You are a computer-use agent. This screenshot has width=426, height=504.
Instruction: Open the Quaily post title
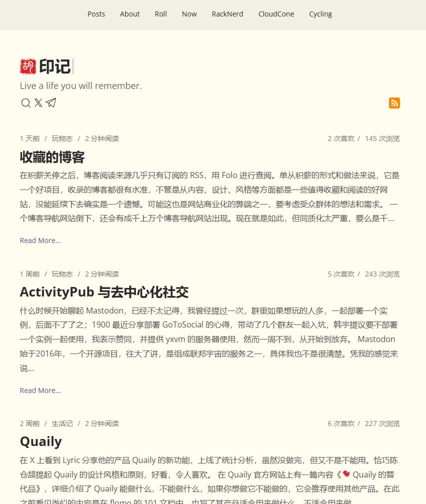pos(40,441)
